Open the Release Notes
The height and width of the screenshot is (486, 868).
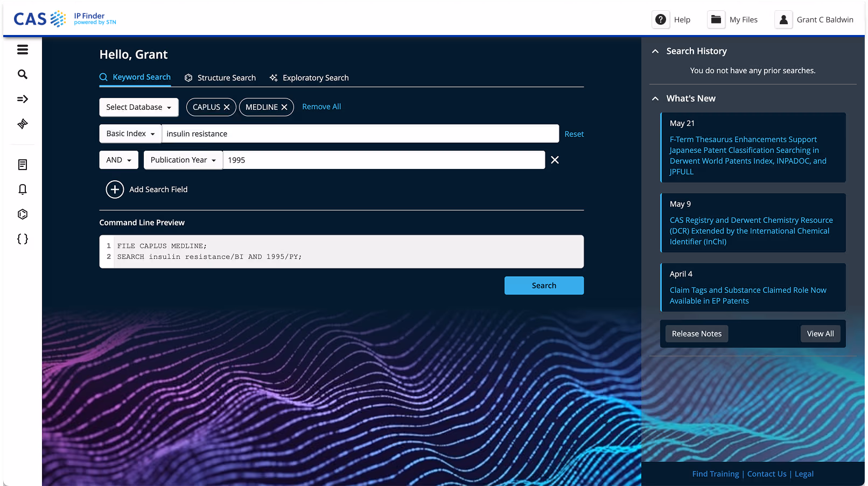(x=696, y=334)
